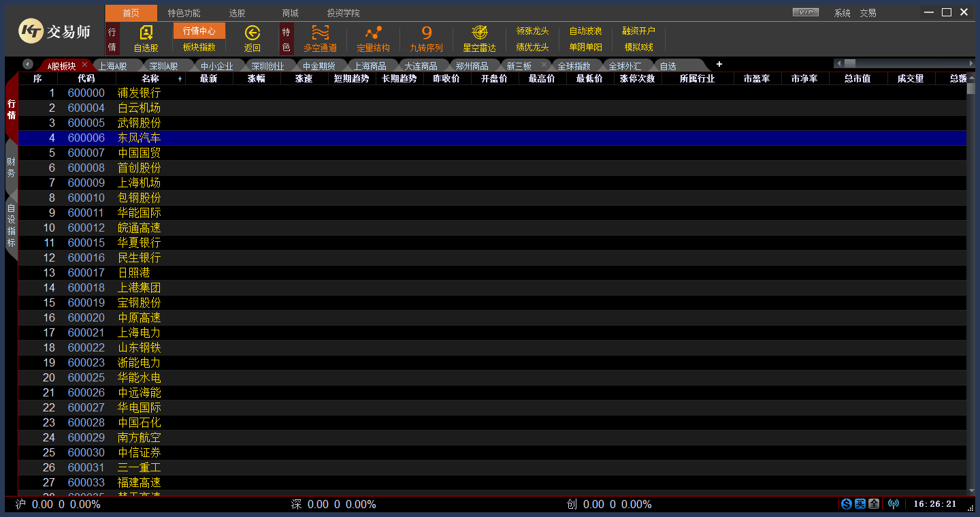Screen dimensions: 980x517
Task: Select the 三一重工 row
Action: (x=492, y=467)
